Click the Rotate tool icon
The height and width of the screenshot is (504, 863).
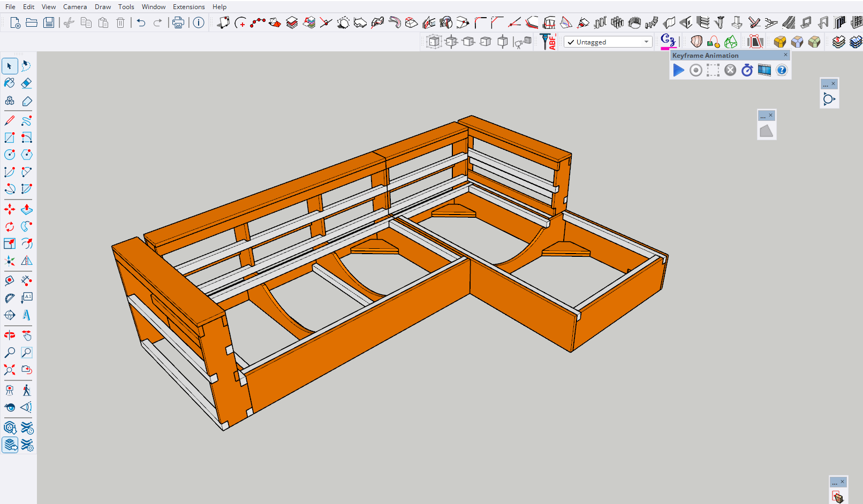click(x=10, y=226)
